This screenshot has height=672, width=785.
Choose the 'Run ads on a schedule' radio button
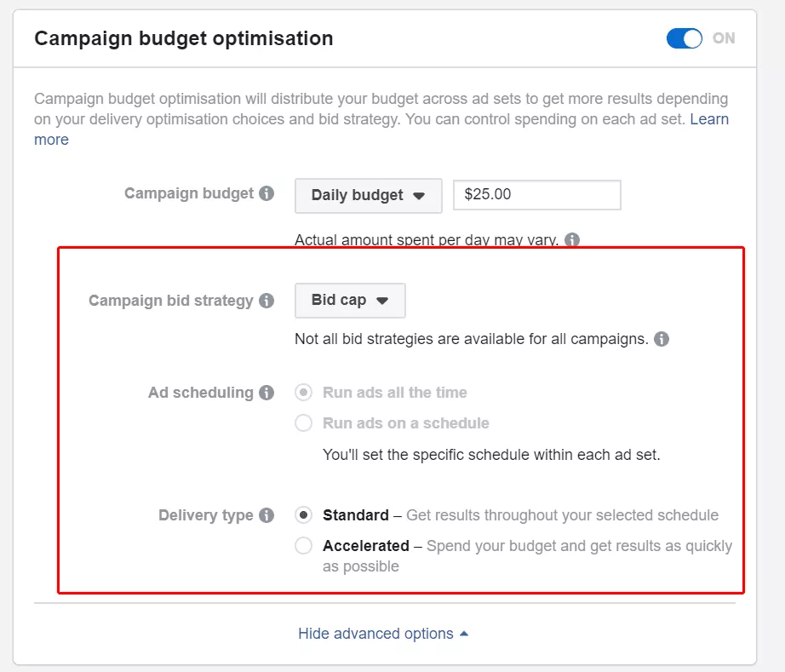point(303,423)
